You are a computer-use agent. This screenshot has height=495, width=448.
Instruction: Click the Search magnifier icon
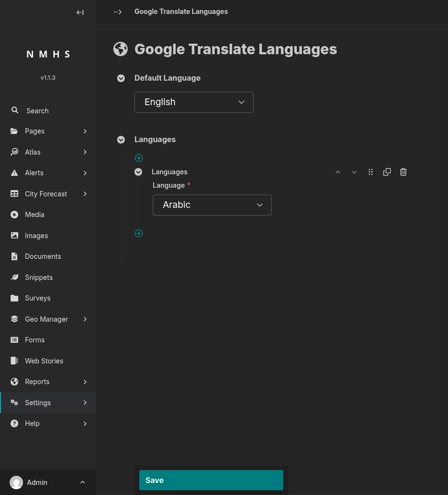[x=14, y=110]
